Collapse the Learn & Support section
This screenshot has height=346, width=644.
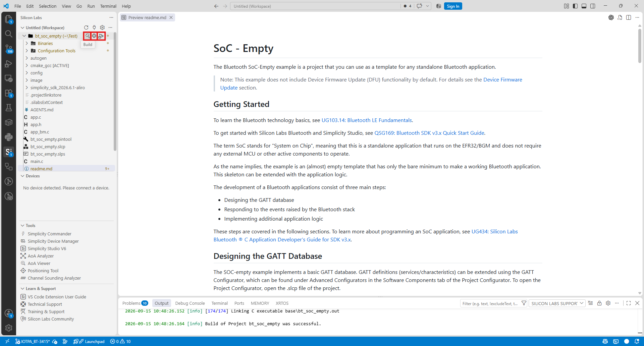[22, 289]
